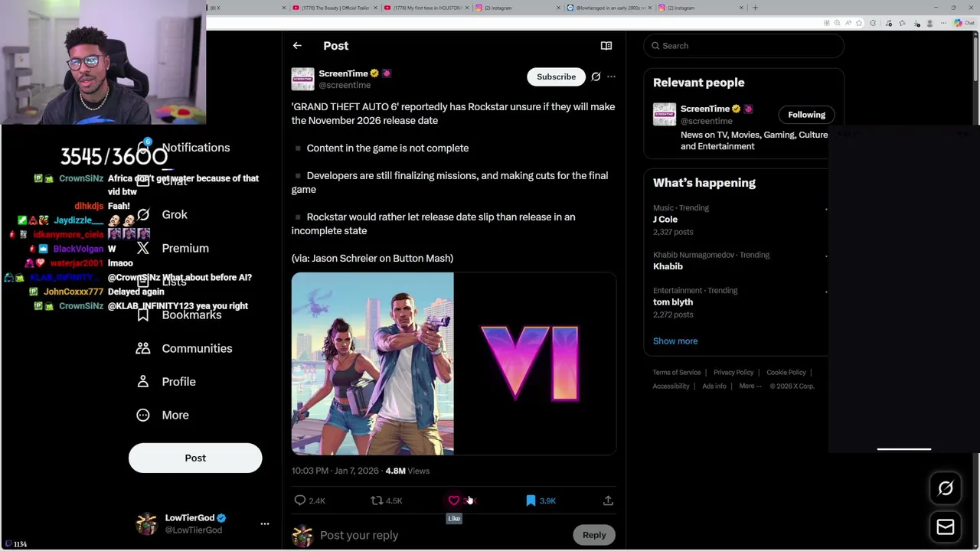Click the browser Chat copilot button
Viewport: 980px width, 551px height.
pyautogui.click(x=964, y=23)
